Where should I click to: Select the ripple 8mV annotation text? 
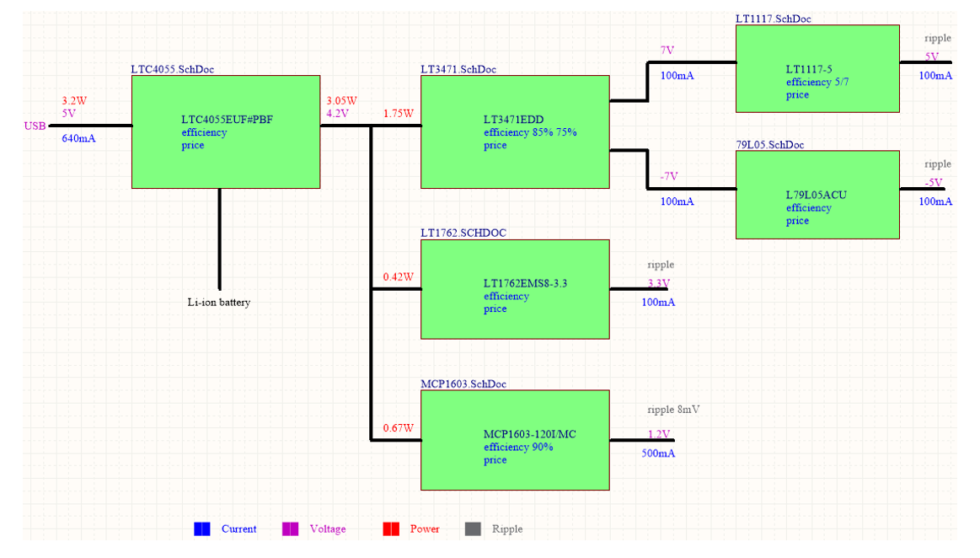[x=673, y=410]
